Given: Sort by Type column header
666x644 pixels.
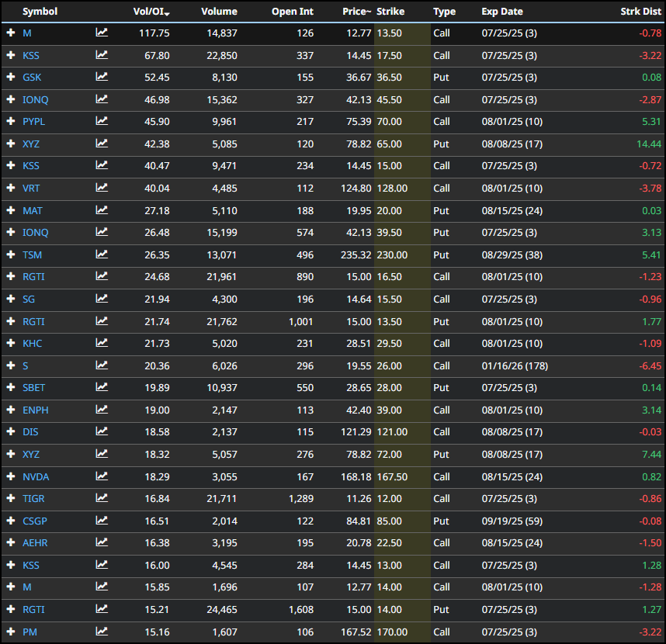Looking at the screenshot, I should 444,12.
